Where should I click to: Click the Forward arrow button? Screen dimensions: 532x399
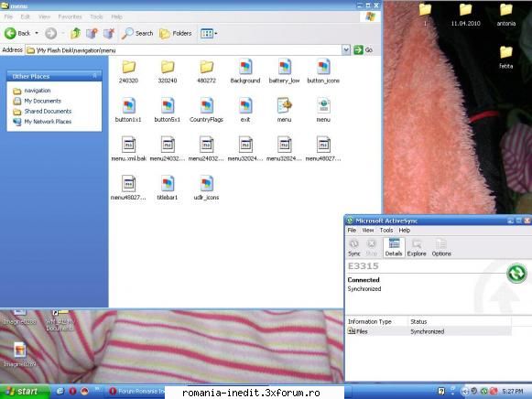pyautogui.click(x=51, y=33)
